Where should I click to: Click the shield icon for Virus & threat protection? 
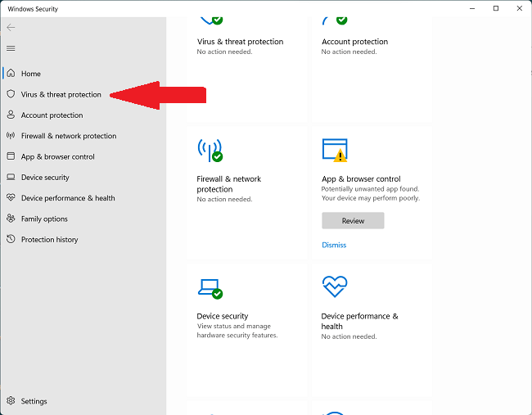coord(11,94)
